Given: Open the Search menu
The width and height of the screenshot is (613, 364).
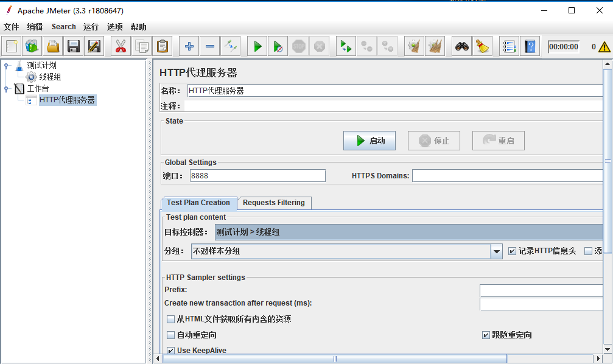Looking at the screenshot, I should 64,27.
